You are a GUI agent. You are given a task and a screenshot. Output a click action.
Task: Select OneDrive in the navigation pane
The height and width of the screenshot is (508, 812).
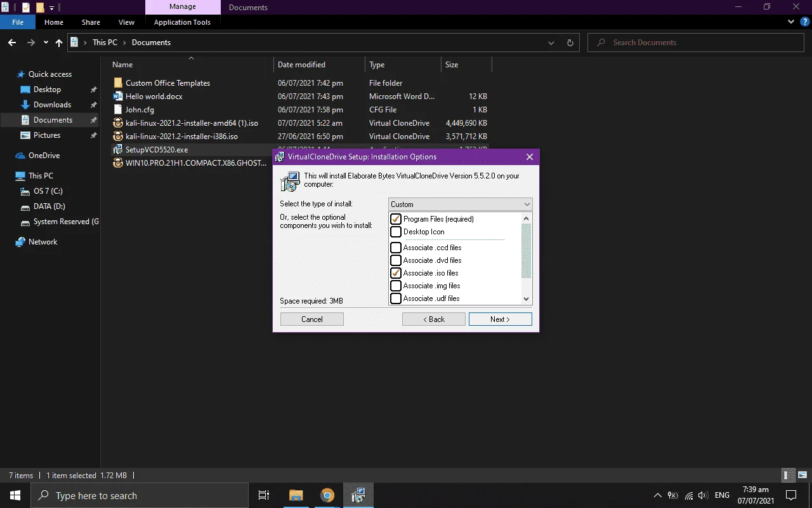pyautogui.click(x=44, y=156)
